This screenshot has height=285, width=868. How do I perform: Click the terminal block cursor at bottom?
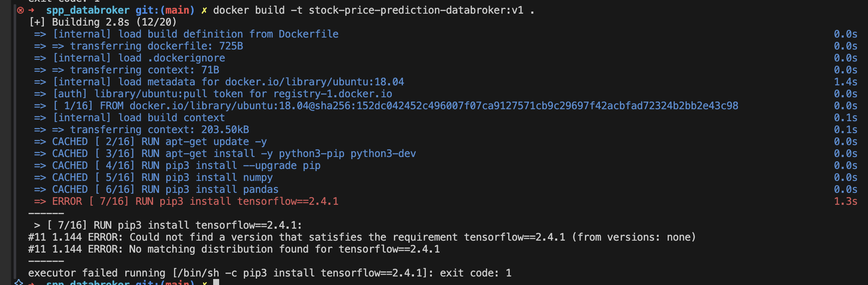216,282
